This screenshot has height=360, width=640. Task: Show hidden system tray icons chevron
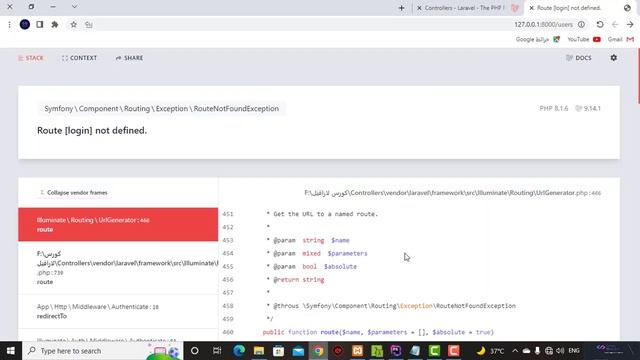[515, 351]
